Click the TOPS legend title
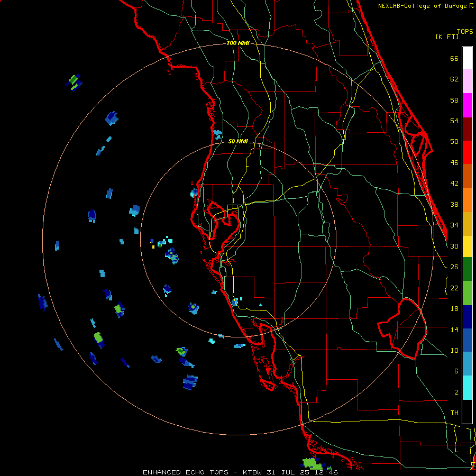 click(465, 32)
